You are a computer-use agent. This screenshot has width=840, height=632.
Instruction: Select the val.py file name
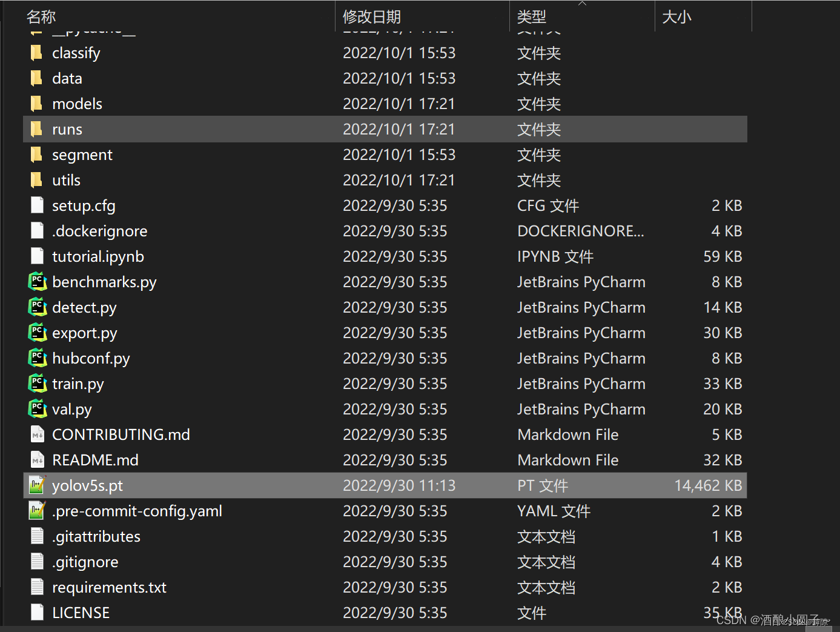point(72,410)
